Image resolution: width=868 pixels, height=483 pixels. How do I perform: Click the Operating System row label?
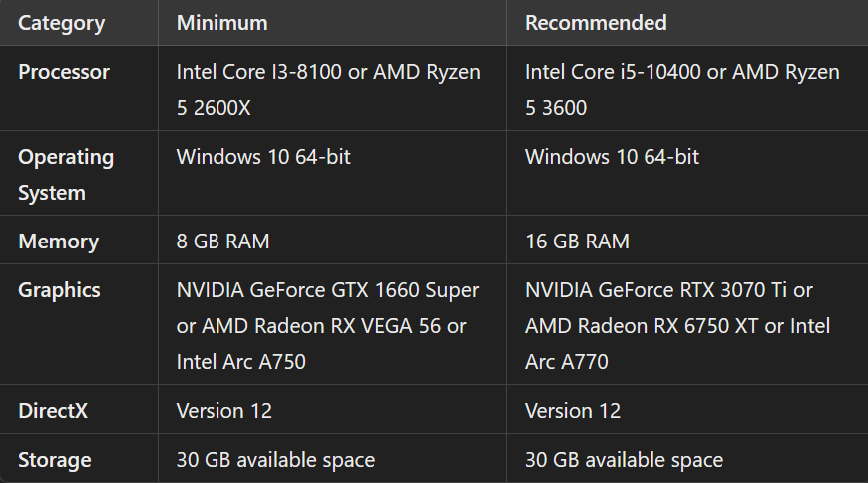pyautogui.click(x=66, y=174)
